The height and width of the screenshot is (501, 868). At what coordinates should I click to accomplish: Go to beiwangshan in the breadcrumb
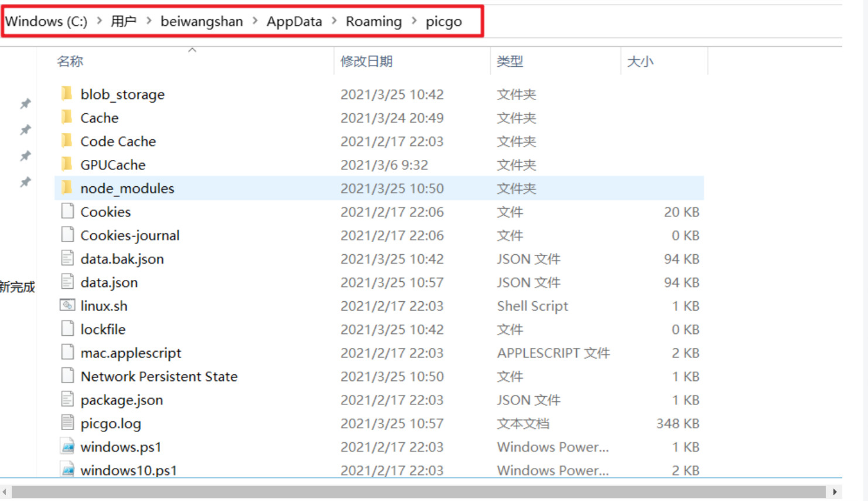pos(202,21)
